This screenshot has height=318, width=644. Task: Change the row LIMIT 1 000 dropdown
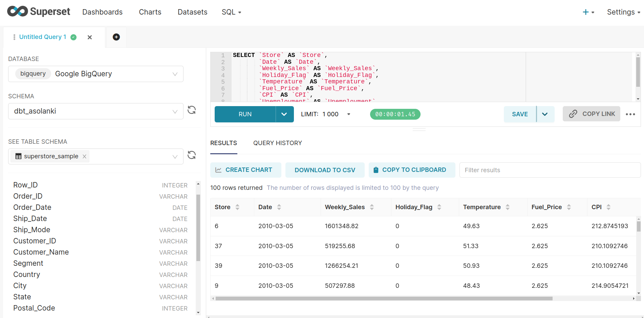coord(326,114)
